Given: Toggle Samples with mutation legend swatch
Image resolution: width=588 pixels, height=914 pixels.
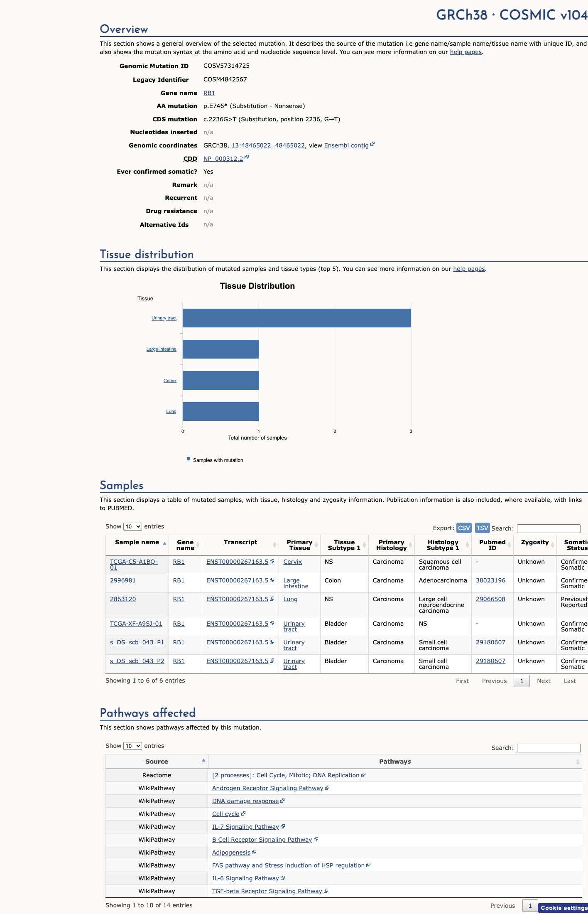Looking at the screenshot, I should (189, 459).
